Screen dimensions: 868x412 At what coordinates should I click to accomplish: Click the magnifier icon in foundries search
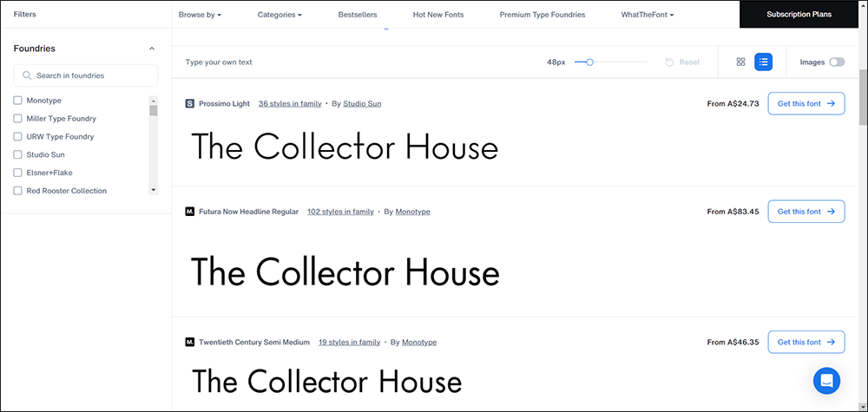pos(27,75)
